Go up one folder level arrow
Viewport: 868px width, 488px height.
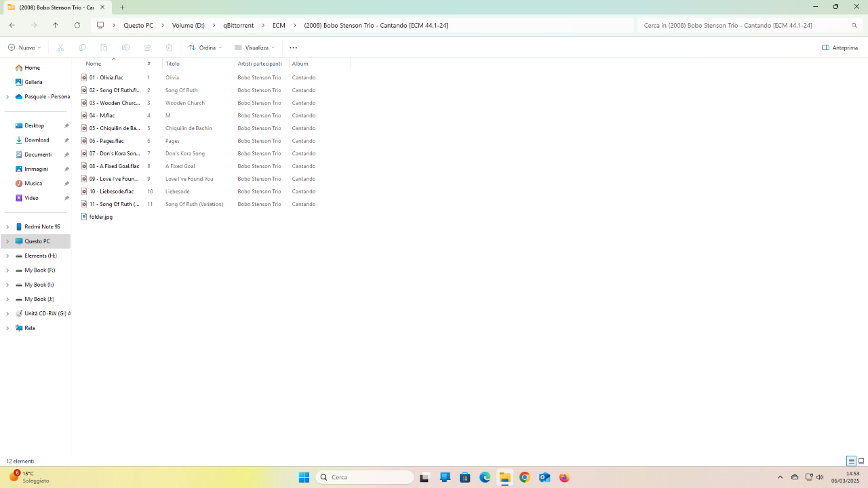(x=56, y=25)
